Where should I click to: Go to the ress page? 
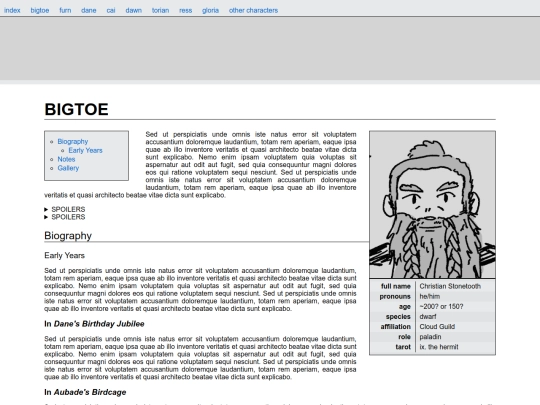point(186,10)
